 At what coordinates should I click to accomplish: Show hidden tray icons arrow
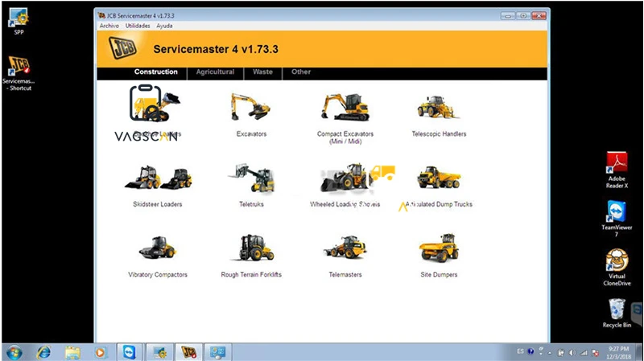550,353
